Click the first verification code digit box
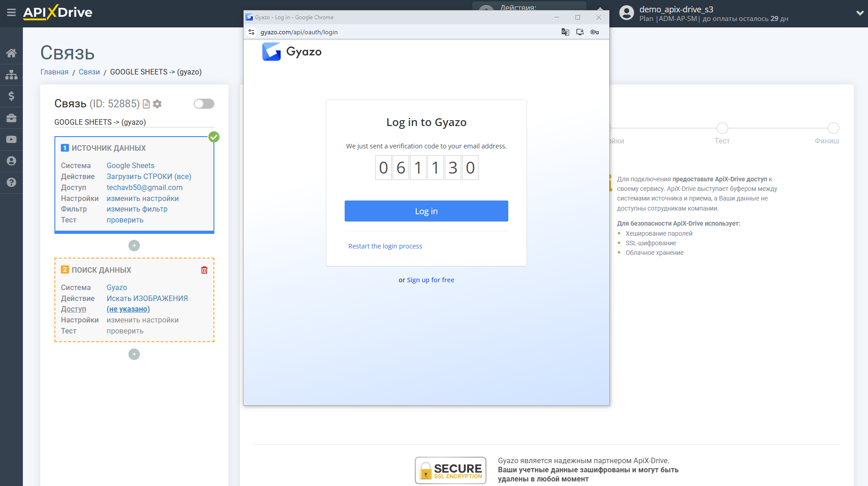Screen dimensions: 868x486 (x=383, y=168)
